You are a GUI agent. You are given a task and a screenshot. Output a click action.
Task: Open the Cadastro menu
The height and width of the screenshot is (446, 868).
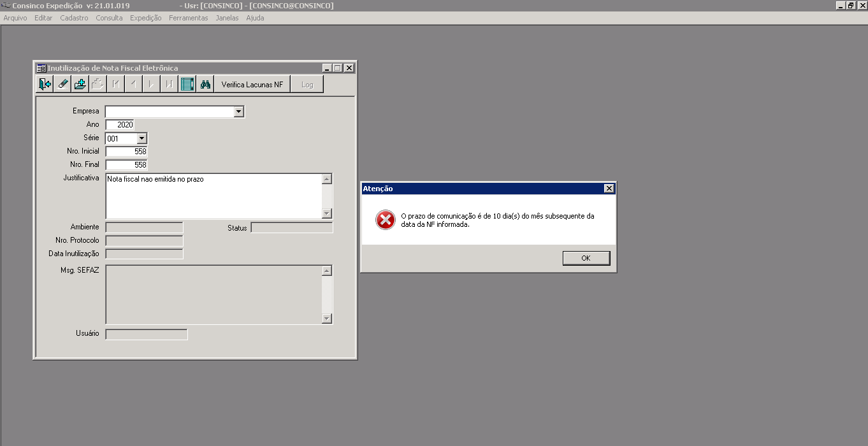point(75,18)
